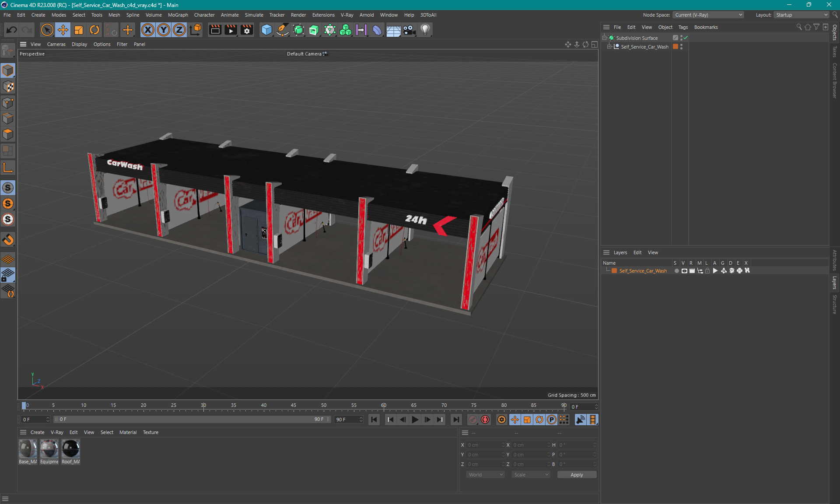Activate the Scale tool
840x504 pixels.
tap(79, 30)
